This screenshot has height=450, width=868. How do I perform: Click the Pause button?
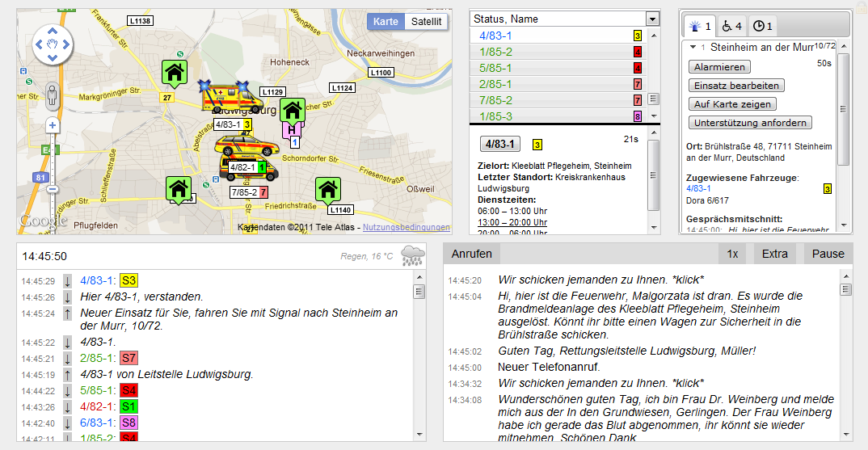pyautogui.click(x=828, y=254)
